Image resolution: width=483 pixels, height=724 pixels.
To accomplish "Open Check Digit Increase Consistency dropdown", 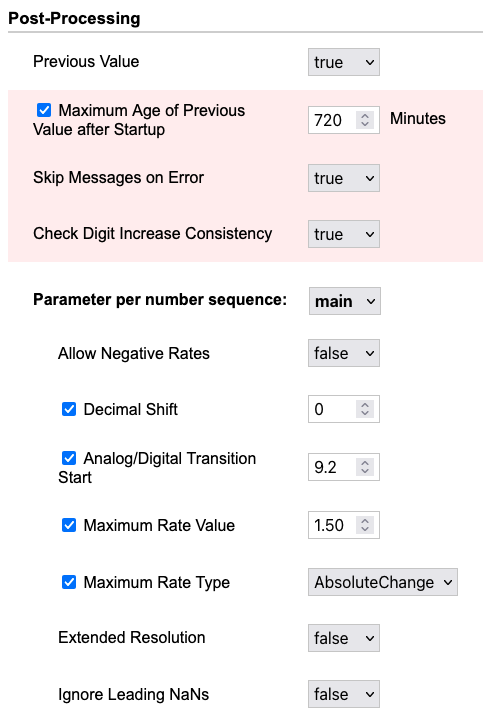I will pos(344,234).
